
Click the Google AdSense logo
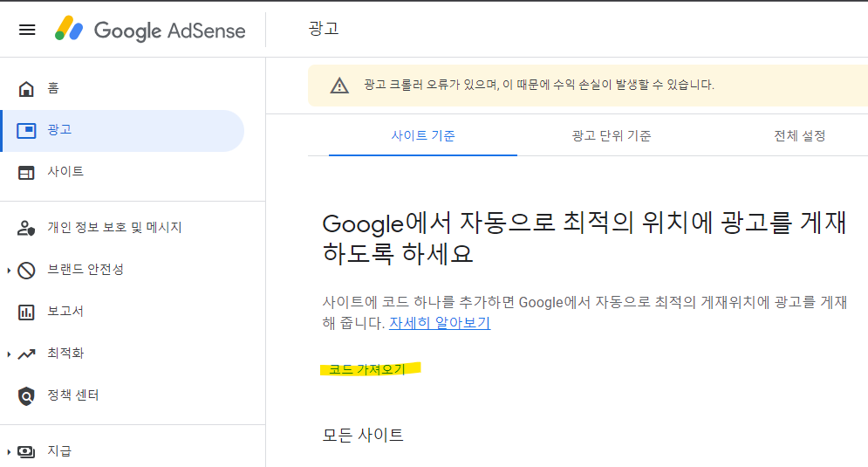150,30
